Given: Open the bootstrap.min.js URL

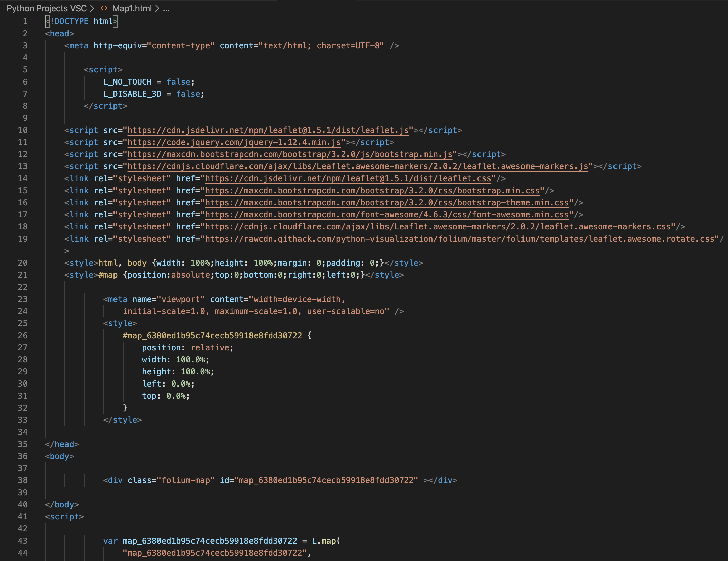Looking at the screenshot, I should coord(290,154).
